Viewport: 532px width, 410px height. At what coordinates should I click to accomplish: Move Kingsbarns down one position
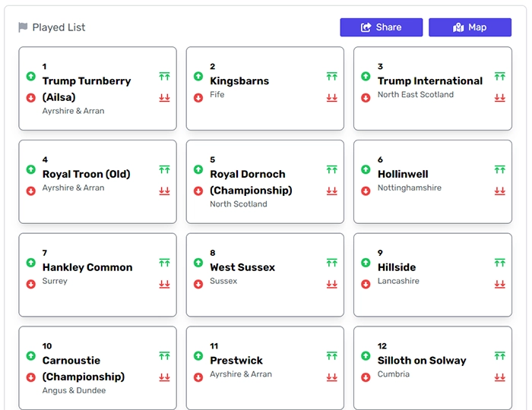(x=198, y=98)
